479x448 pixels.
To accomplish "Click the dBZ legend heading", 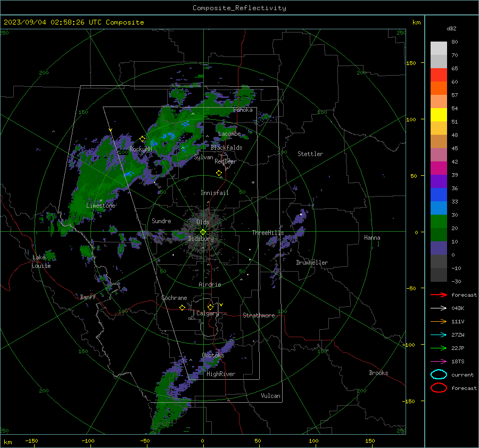I will pyautogui.click(x=451, y=28).
